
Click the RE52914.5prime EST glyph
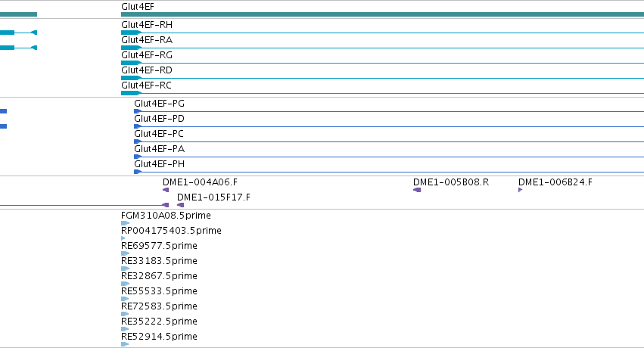click(125, 345)
